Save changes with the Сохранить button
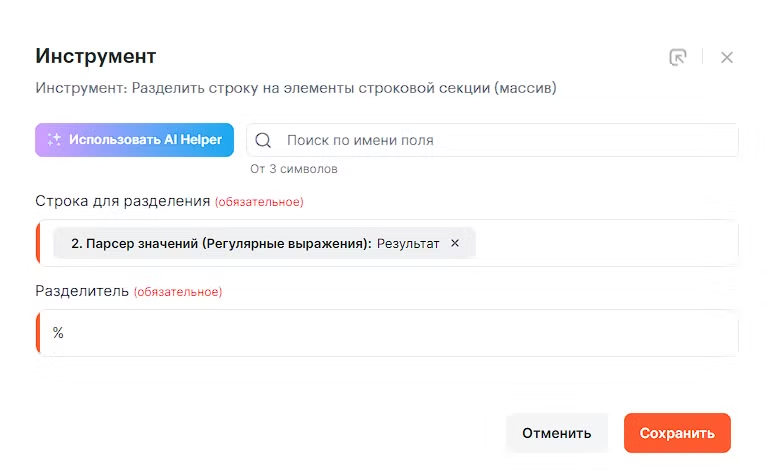 [677, 433]
